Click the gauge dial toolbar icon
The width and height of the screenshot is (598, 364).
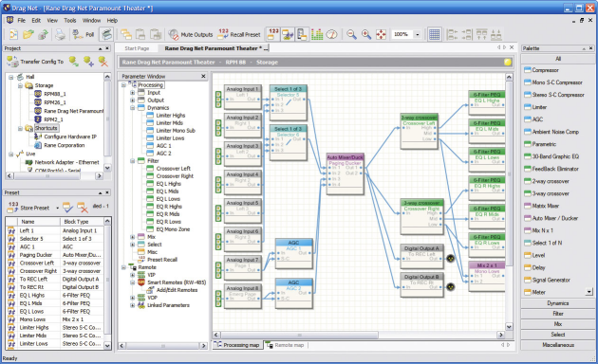(x=332, y=35)
